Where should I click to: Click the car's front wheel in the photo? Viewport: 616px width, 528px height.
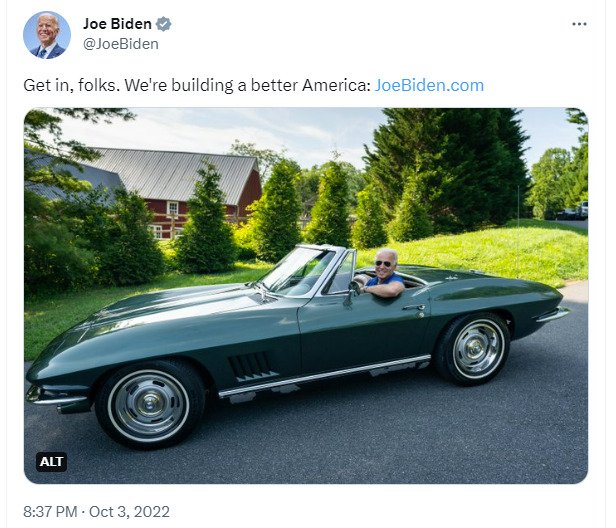pos(149,404)
